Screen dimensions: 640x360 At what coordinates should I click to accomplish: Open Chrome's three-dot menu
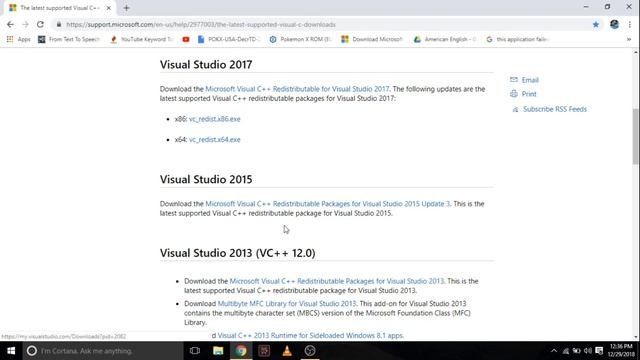(x=630, y=24)
